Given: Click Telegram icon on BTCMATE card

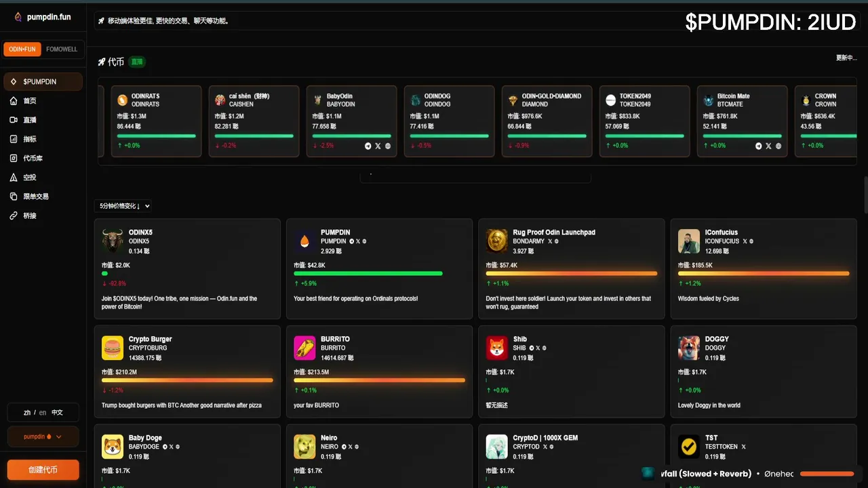Looking at the screenshot, I should 759,146.
